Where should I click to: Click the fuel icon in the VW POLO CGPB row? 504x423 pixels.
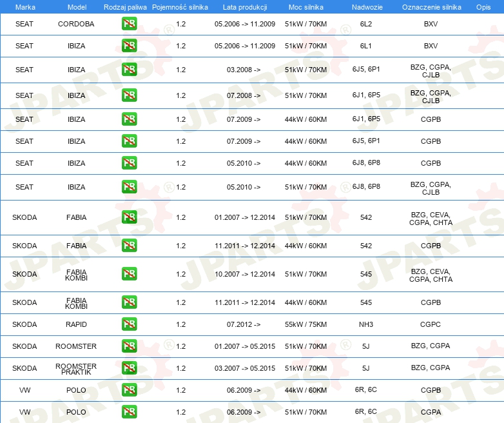(x=129, y=389)
